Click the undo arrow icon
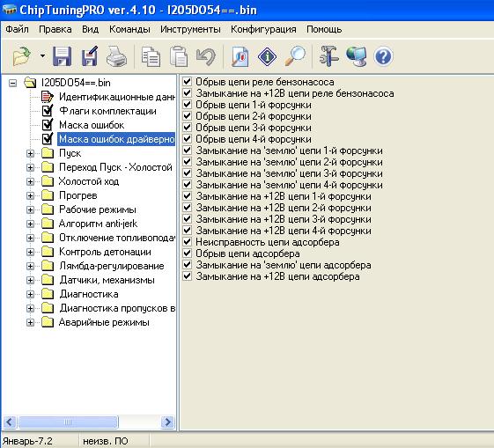The image size is (494, 448). pyautogui.click(x=206, y=56)
